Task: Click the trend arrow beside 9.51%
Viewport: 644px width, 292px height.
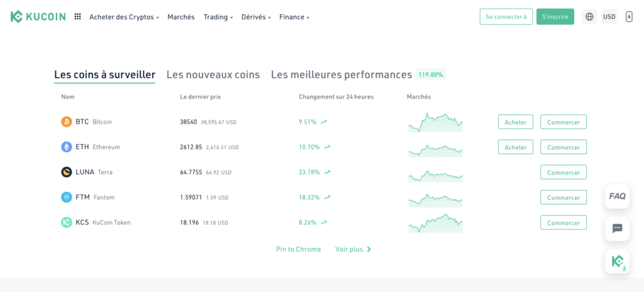Action: [x=324, y=122]
